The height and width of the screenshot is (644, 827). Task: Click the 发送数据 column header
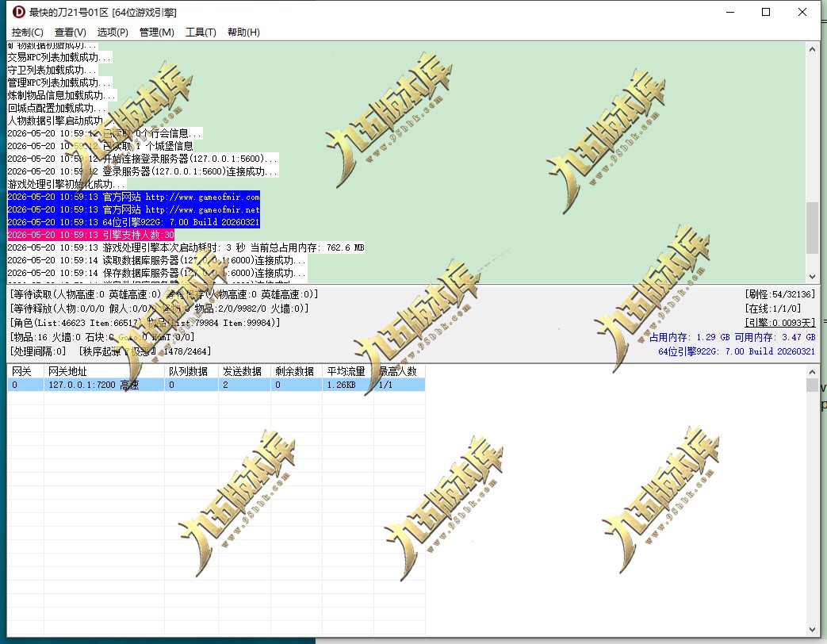click(245, 371)
